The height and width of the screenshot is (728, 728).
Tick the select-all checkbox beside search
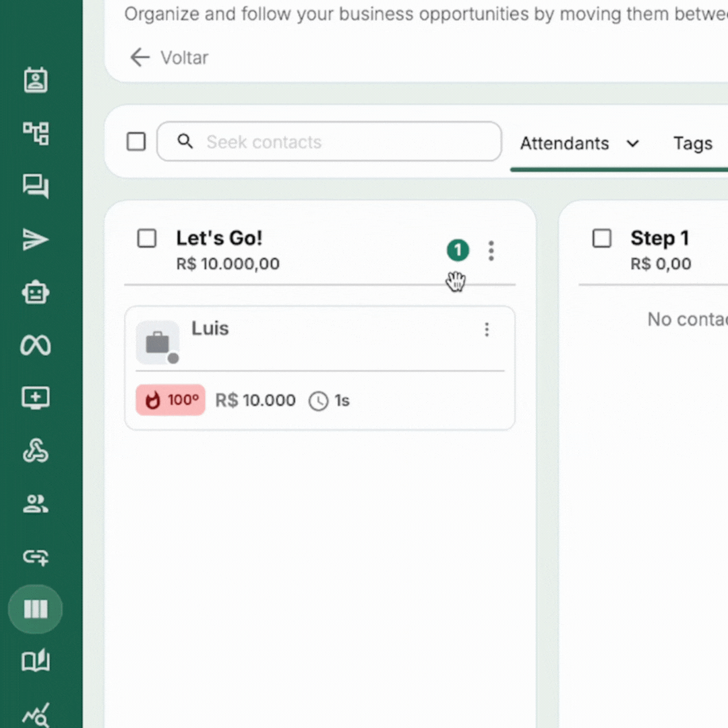[x=136, y=142]
